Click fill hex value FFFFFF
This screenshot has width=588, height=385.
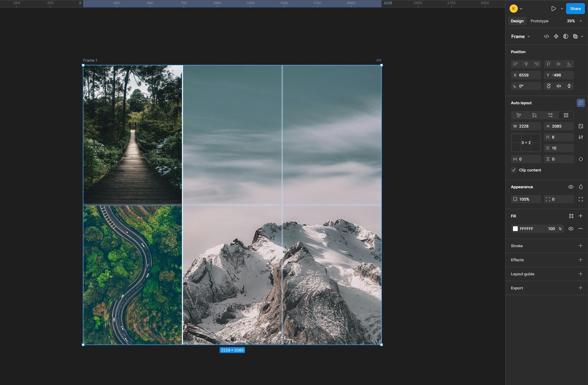click(526, 229)
